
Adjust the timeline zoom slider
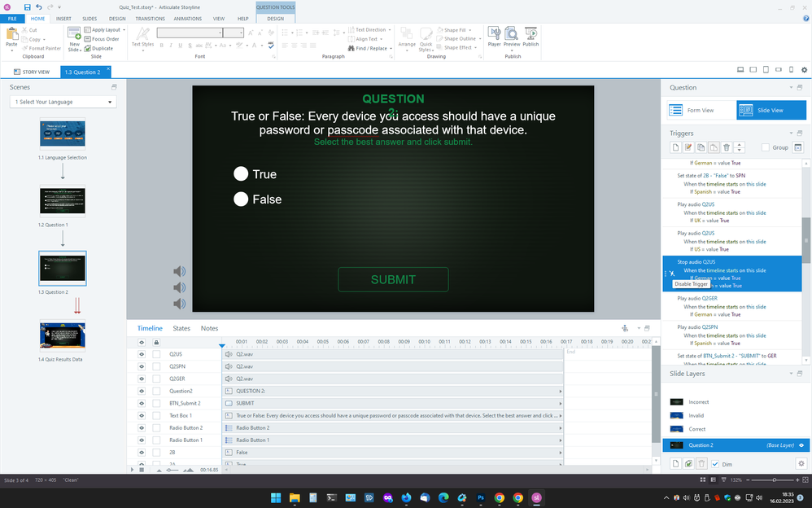pos(173,470)
